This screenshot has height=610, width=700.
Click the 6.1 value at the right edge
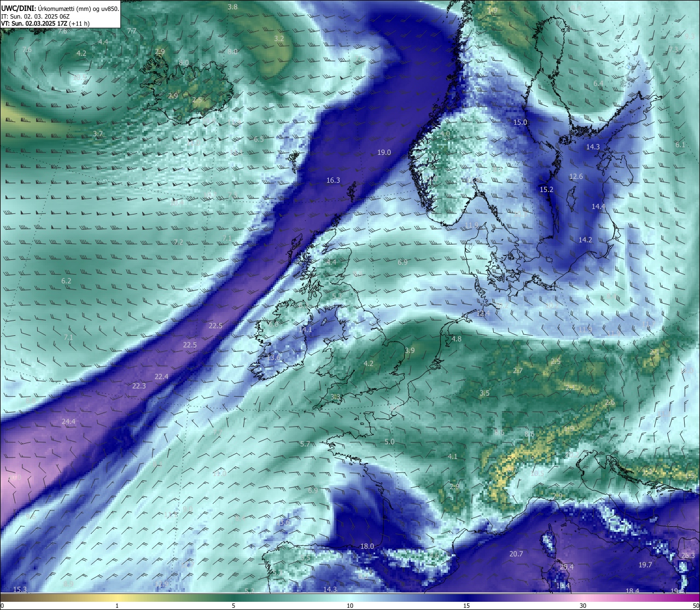(680, 145)
